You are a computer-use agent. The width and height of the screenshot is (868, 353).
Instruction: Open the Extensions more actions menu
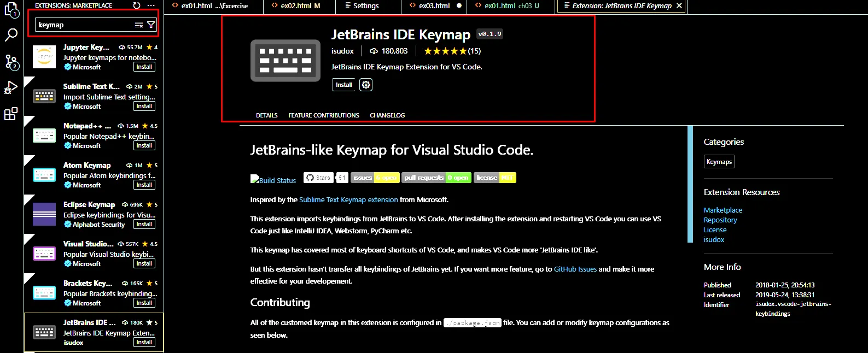pos(151,5)
